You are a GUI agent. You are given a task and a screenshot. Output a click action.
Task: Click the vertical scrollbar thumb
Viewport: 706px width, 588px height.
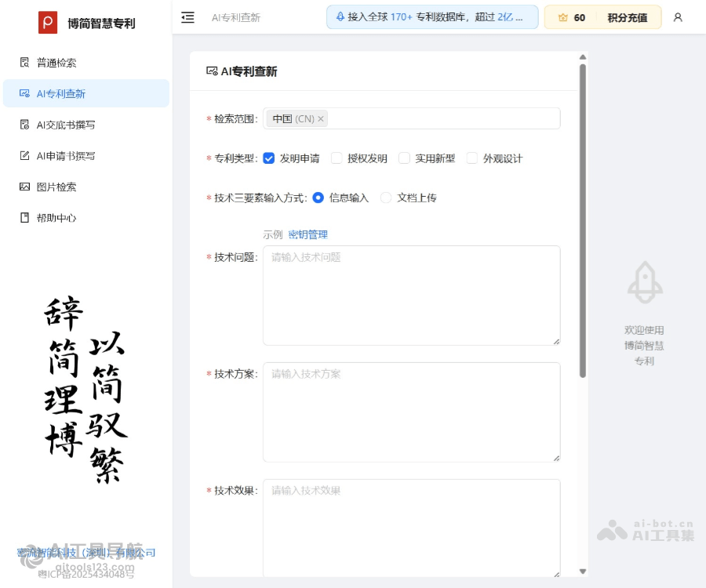click(583, 220)
